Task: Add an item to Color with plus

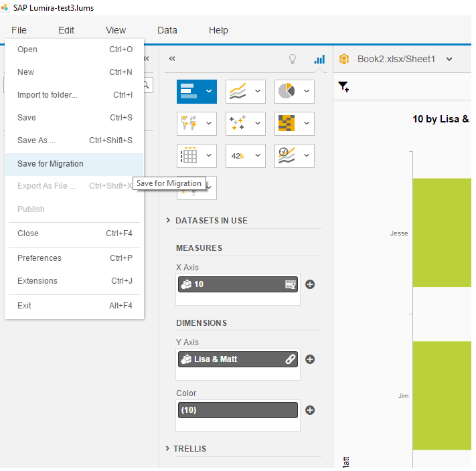Action: click(x=310, y=410)
